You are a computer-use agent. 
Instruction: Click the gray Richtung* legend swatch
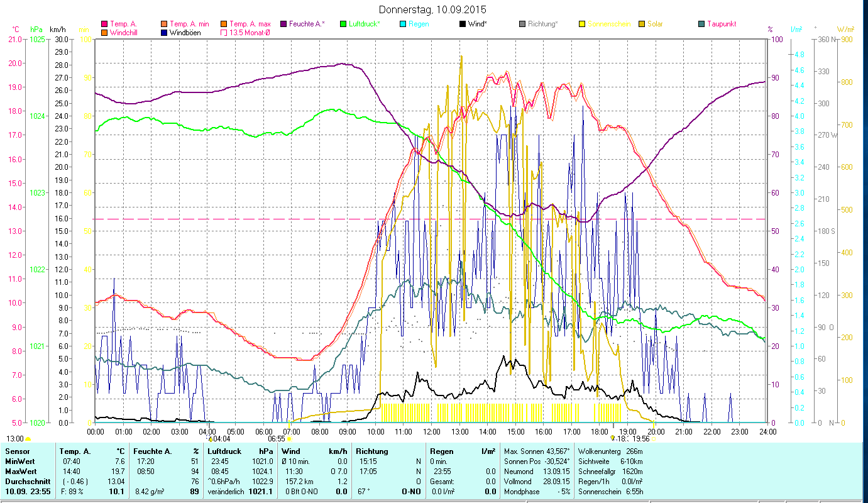pos(522,24)
